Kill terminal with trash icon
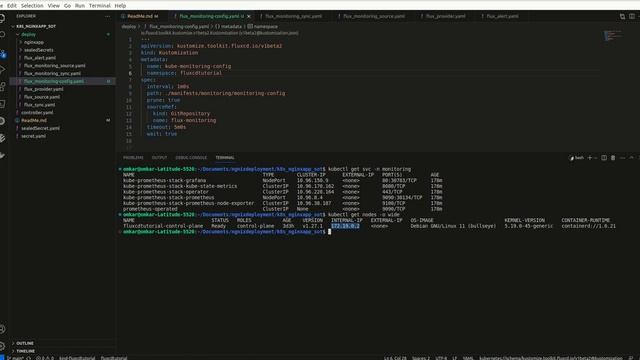This screenshot has width=640, height=360. coord(613,158)
